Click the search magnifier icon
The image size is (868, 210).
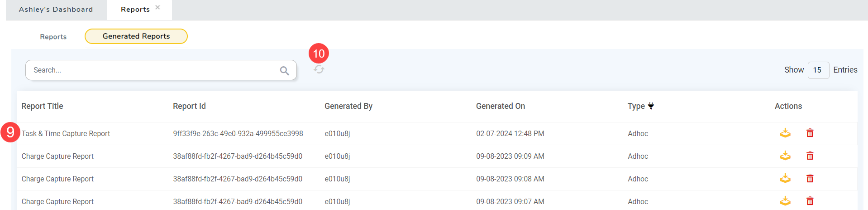284,71
